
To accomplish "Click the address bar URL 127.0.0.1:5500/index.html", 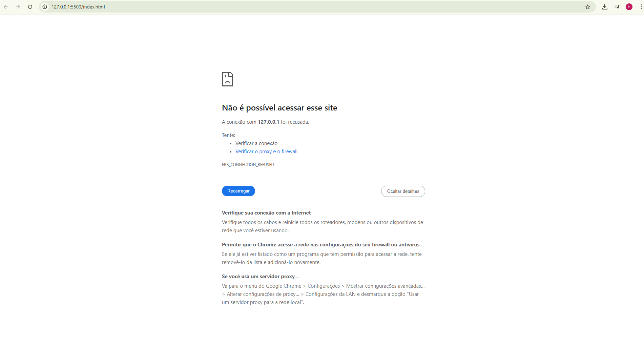I will click(78, 7).
